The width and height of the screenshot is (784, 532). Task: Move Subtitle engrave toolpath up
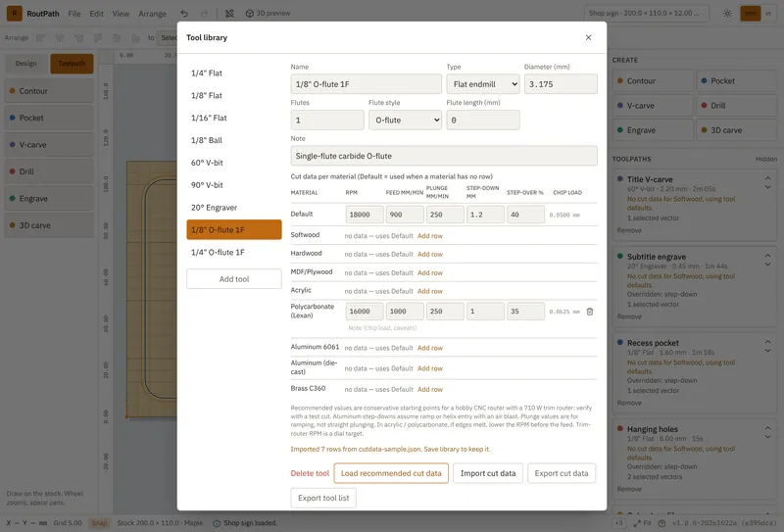tap(767, 255)
